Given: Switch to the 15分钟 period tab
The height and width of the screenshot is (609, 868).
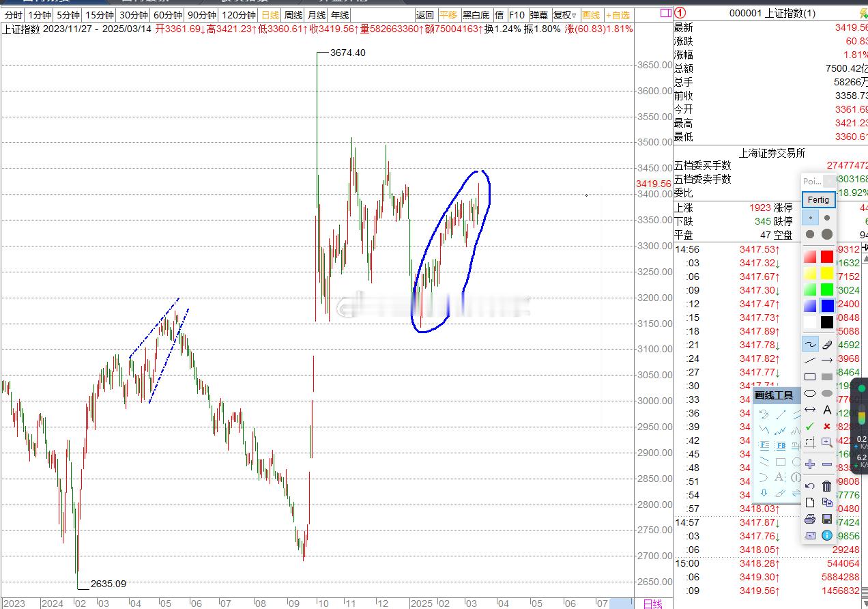Looking at the screenshot, I should tap(99, 15).
